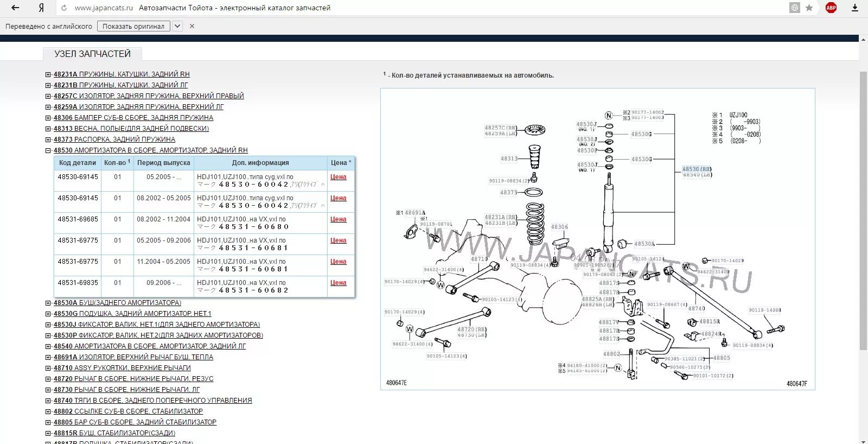Screen dimensions: 868x444
Task: Open the 48740 ТЯГИ В СБОРЕ link
Action: click(153, 401)
